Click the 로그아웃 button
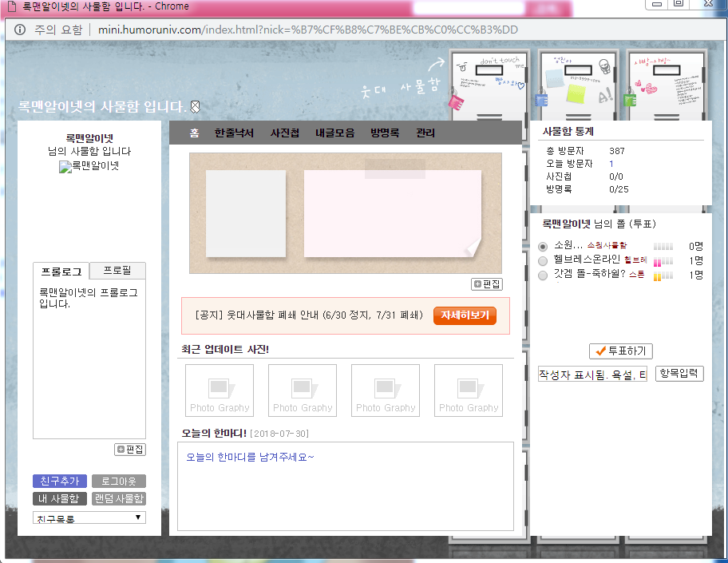Viewport: 728px width, 563px height. (119, 481)
